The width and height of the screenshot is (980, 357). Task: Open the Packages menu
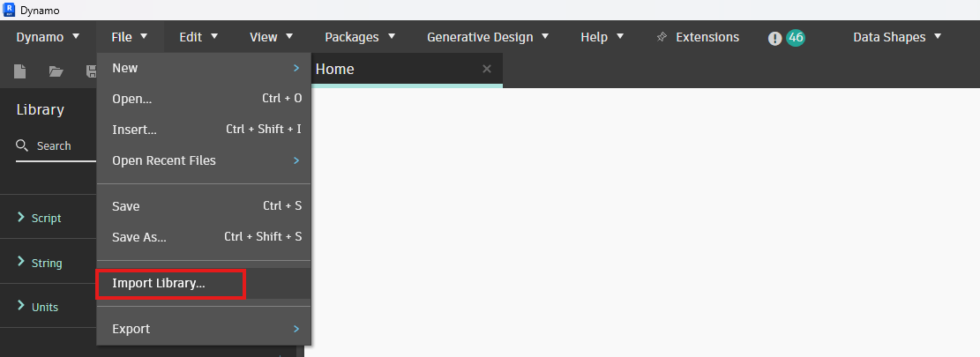360,37
